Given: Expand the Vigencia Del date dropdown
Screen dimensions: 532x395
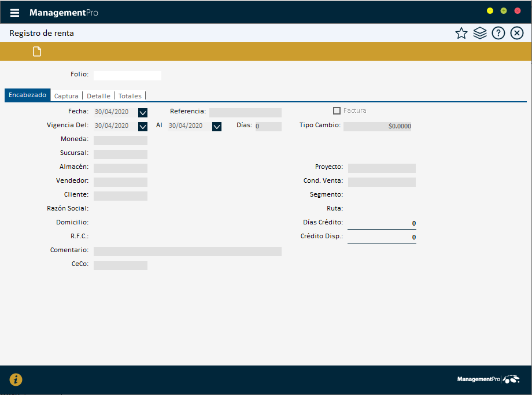Looking at the screenshot, I should 143,127.
